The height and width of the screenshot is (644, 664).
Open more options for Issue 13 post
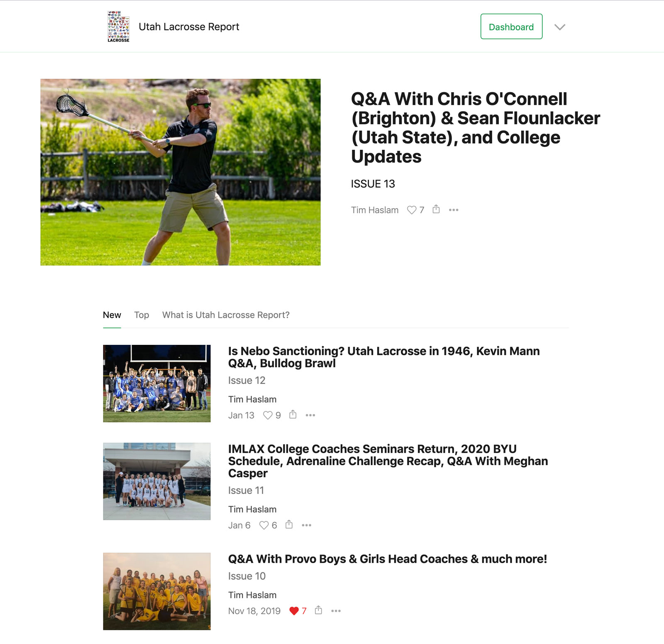pyautogui.click(x=454, y=210)
